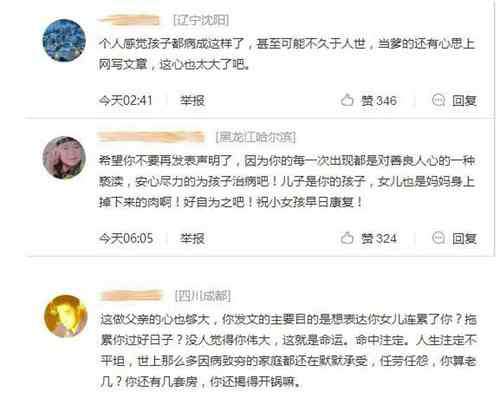
Task: Open reply bubble icon on second comment
Action: (438, 238)
